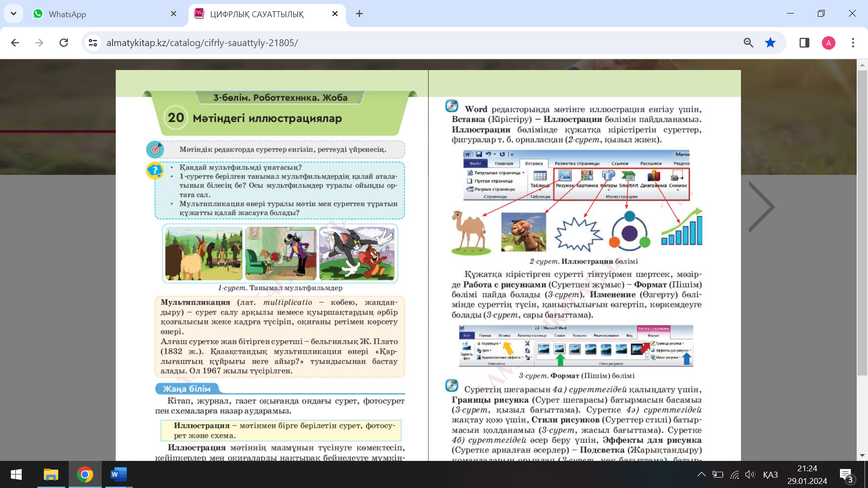Click the browser back arrow
Screen dimensions: 868x488
pos(15,42)
